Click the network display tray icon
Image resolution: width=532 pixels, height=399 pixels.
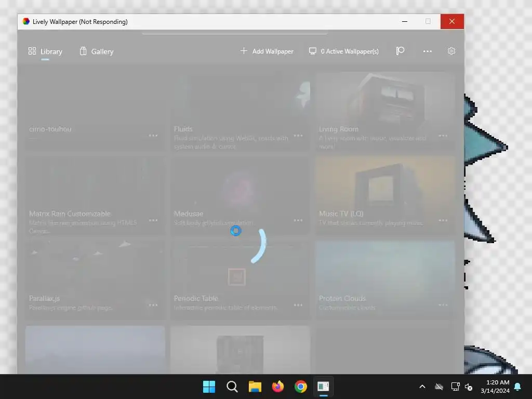pyautogui.click(x=455, y=387)
